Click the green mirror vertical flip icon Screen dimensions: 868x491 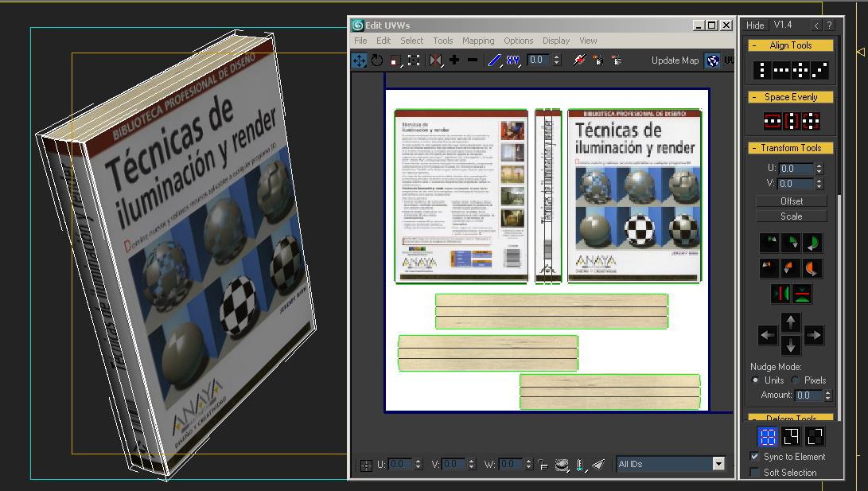[x=802, y=294]
